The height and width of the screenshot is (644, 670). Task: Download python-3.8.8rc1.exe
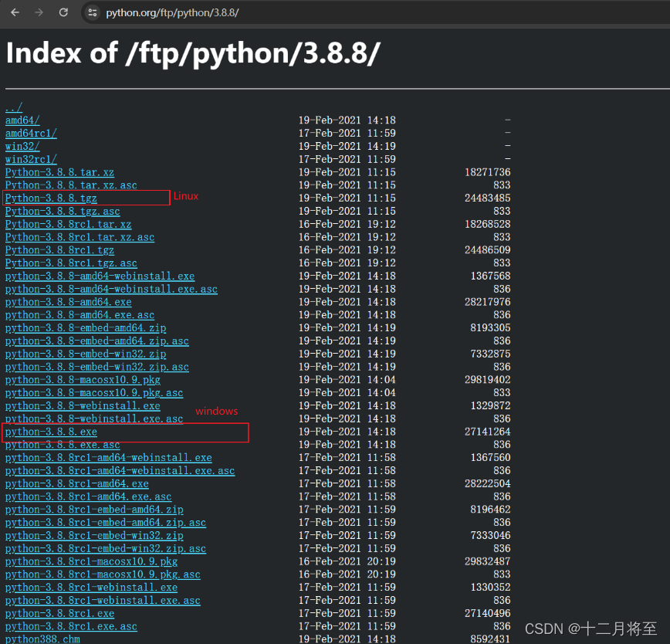click(59, 613)
